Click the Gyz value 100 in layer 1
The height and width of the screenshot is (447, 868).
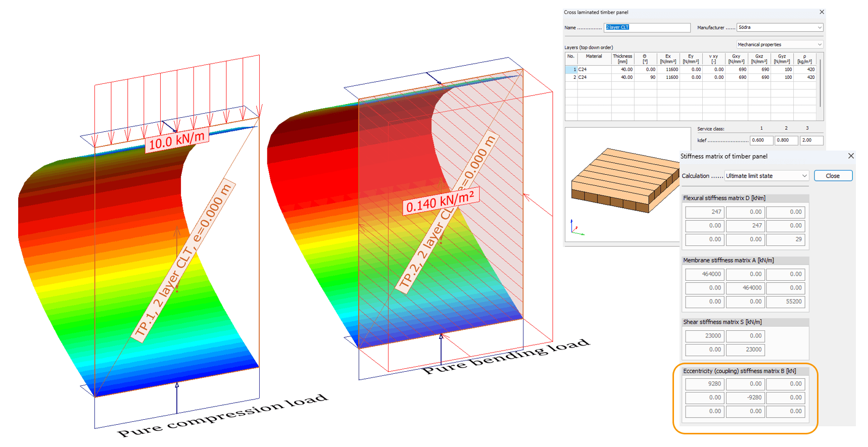click(x=782, y=69)
